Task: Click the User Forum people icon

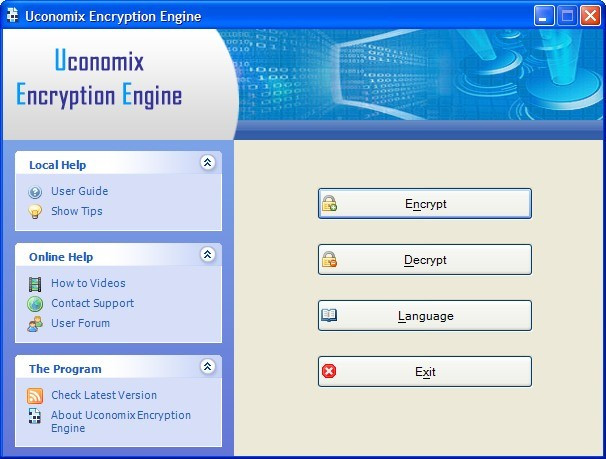Action: pyautogui.click(x=35, y=324)
